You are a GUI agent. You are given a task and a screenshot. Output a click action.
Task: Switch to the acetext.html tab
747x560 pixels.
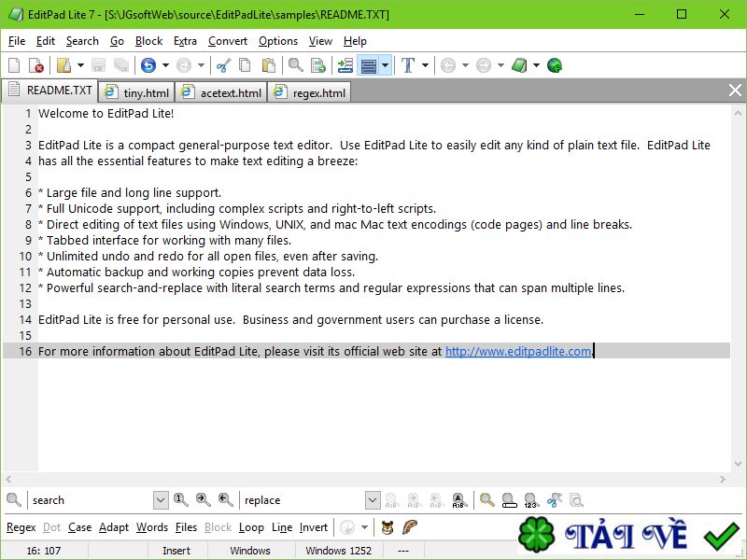coord(221,92)
